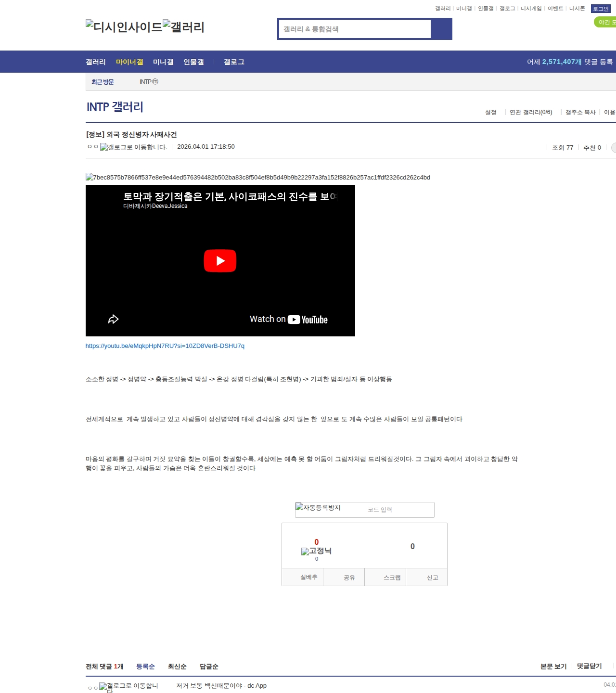The height and width of the screenshot is (693, 616).
Task: Open the 마이너갤 tab
Action: point(129,62)
